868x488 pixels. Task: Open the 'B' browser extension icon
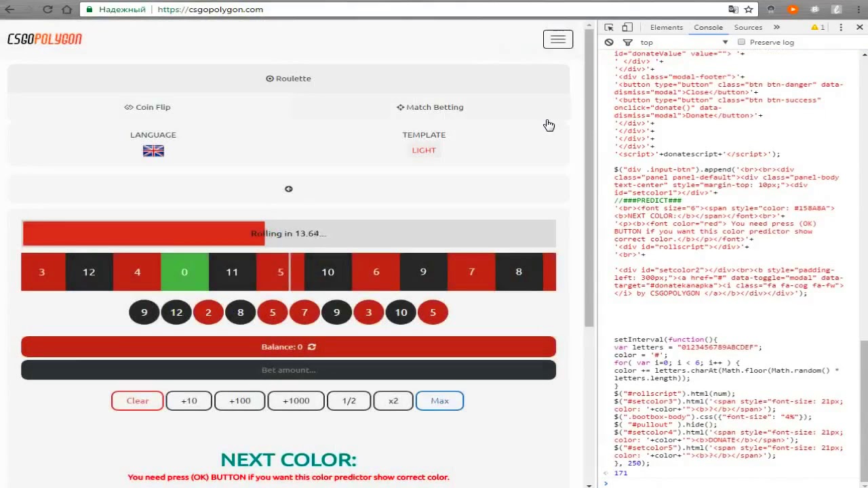click(814, 9)
